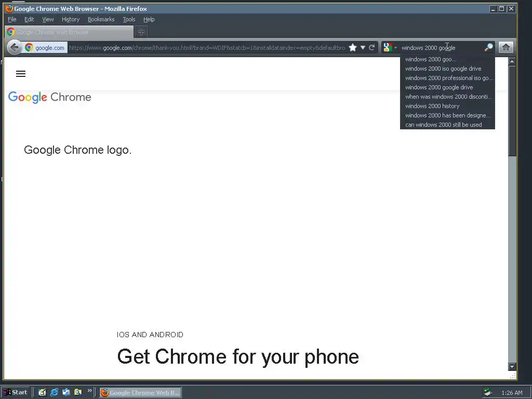Click the system tray network icon
This screenshot has height=399, width=532.
(488, 393)
